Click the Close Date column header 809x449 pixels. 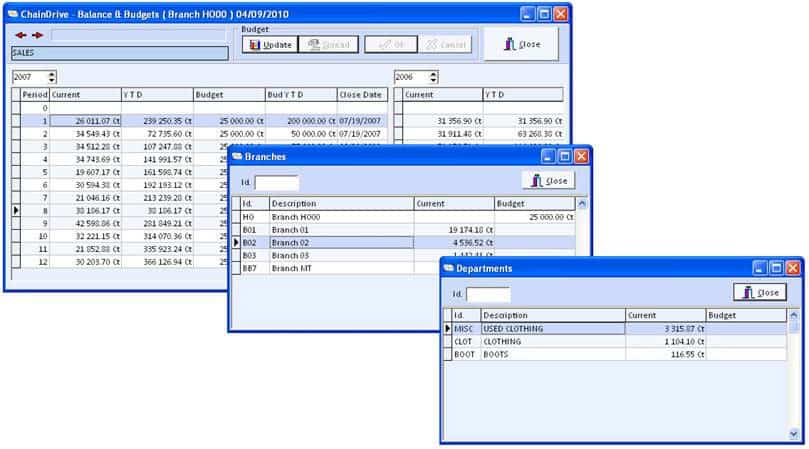[x=362, y=95]
